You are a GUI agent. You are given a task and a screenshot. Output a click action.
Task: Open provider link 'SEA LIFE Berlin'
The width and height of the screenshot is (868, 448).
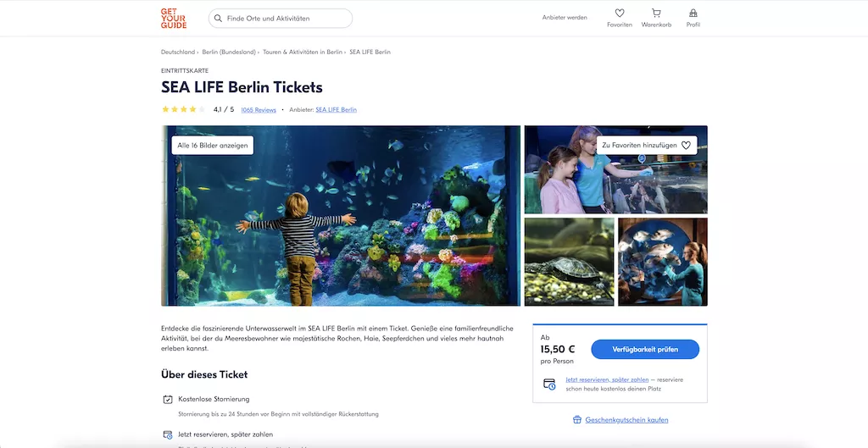tap(336, 110)
